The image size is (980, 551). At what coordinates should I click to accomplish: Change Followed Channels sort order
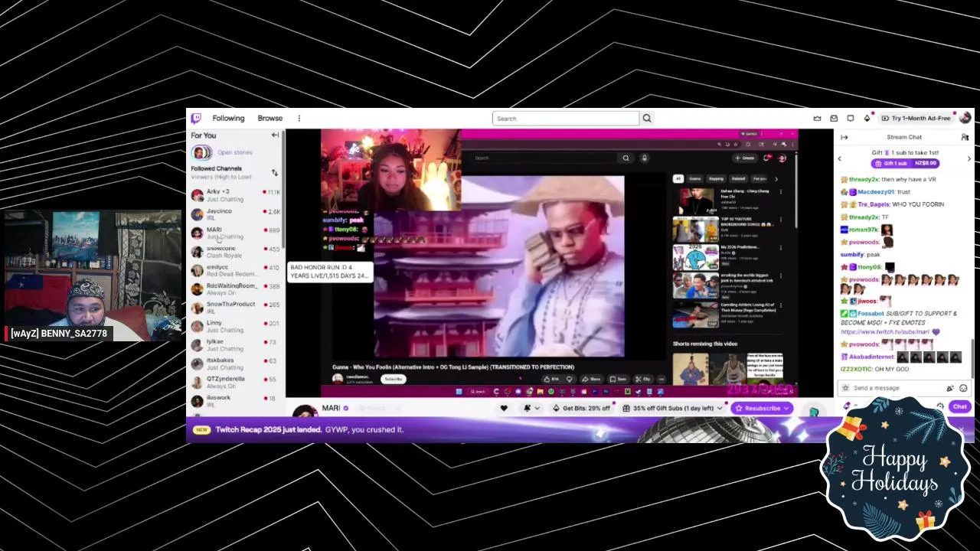[x=275, y=172]
